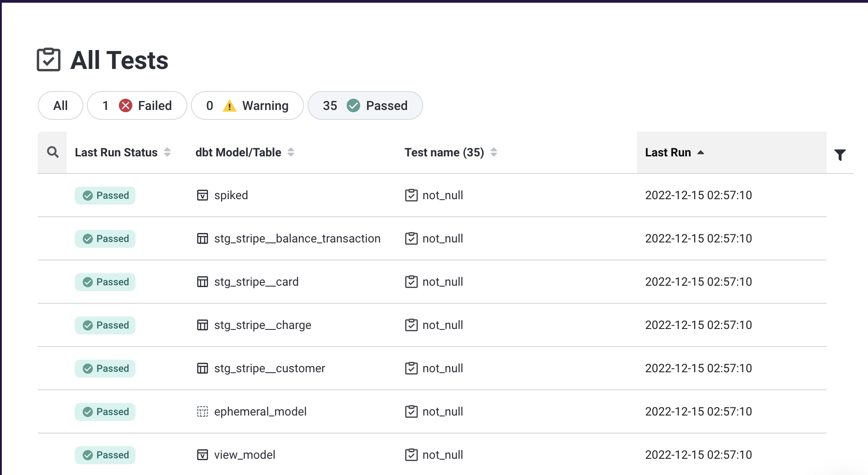This screenshot has width=868, height=475.
Task: Click the search magnifier icon in table header
Action: click(x=53, y=152)
